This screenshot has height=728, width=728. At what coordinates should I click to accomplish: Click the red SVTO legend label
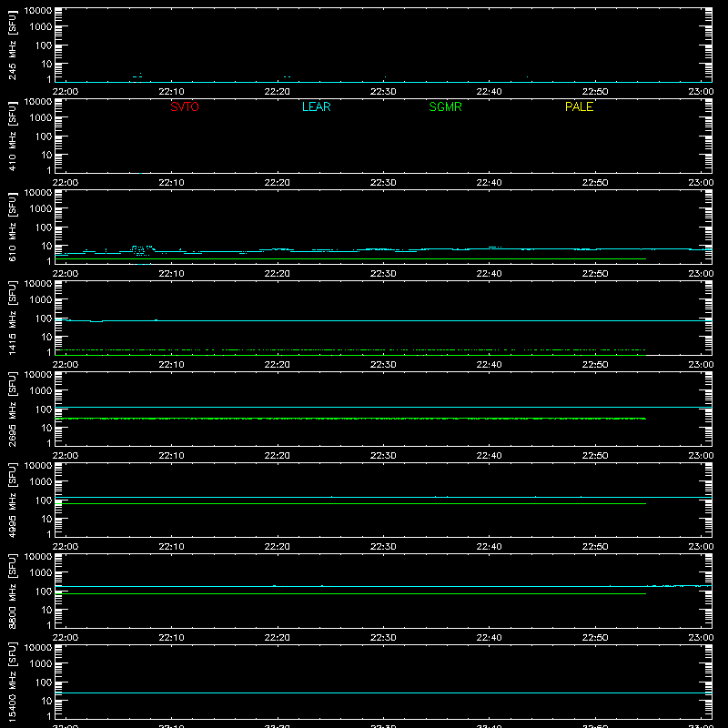(x=185, y=106)
